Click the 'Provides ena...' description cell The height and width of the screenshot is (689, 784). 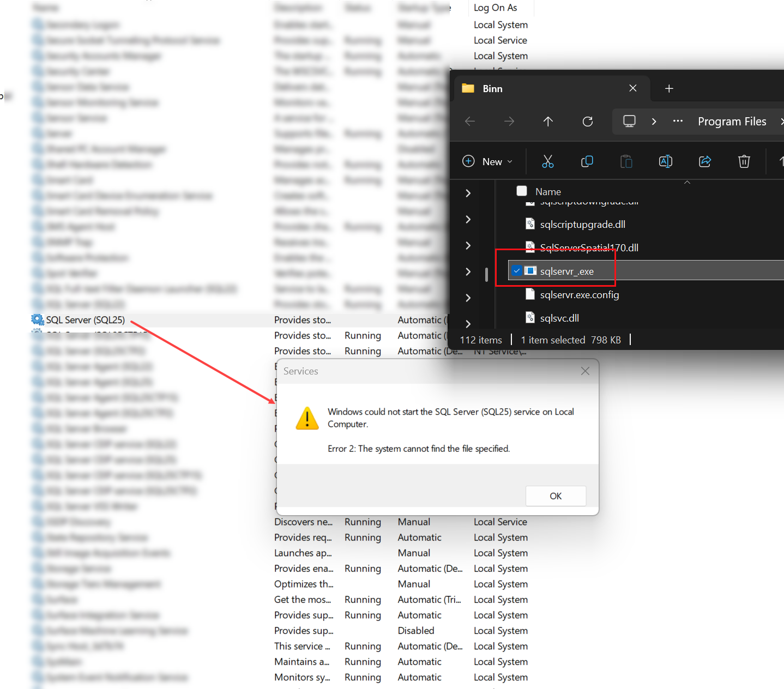tap(304, 569)
